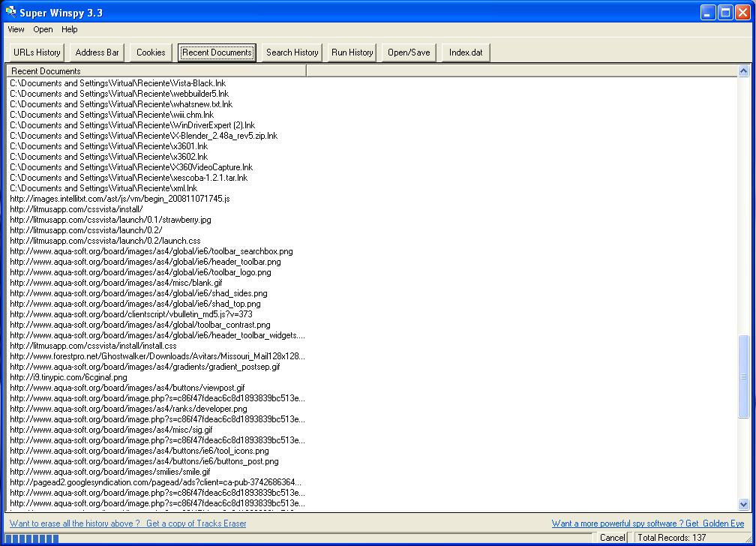Select the misc/blank.gif URL entry

116,283
